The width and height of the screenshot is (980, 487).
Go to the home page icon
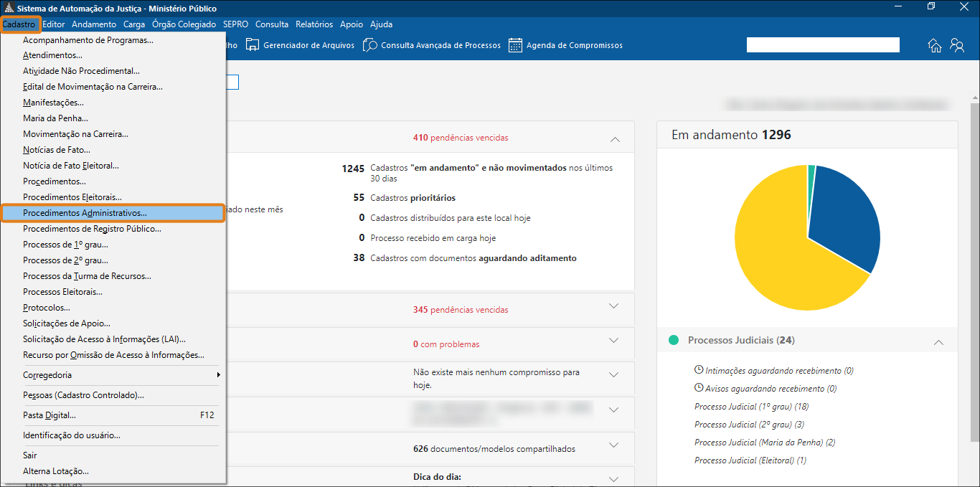(x=935, y=46)
